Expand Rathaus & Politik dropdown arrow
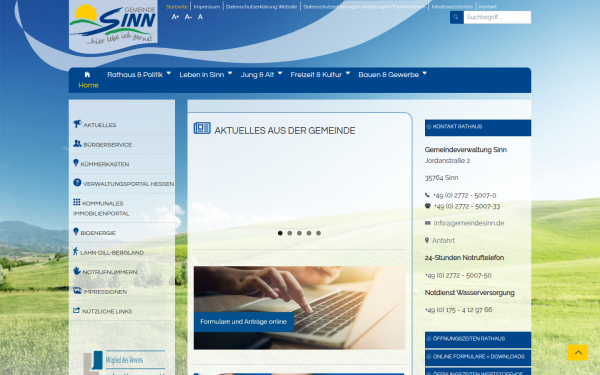This screenshot has width=600, height=375. (169, 73)
